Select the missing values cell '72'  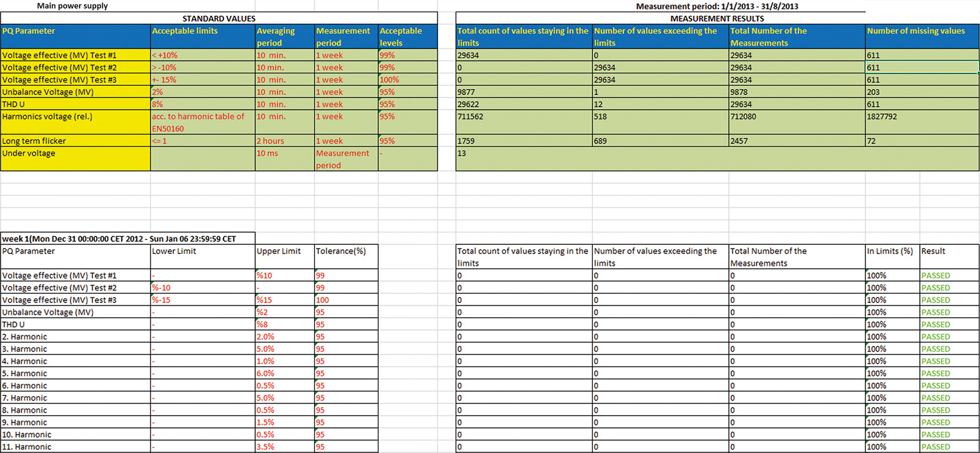click(x=922, y=141)
